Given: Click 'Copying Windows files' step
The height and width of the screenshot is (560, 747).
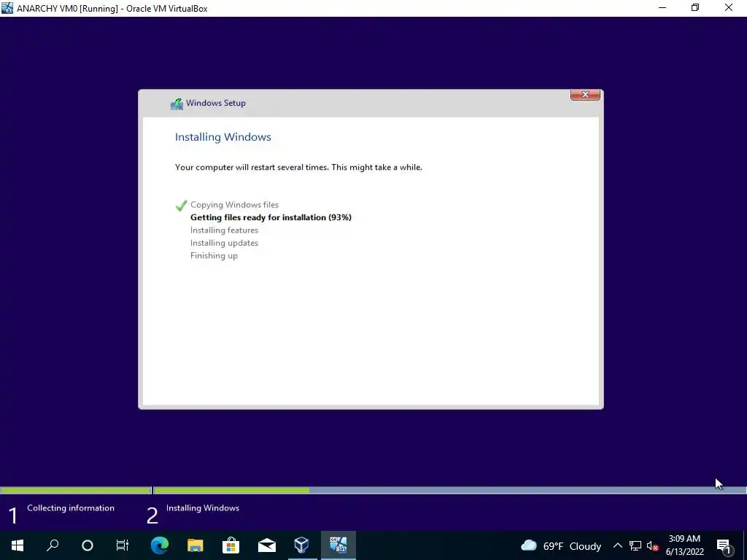Looking at the screenshot, I should (x=234, y=205).
